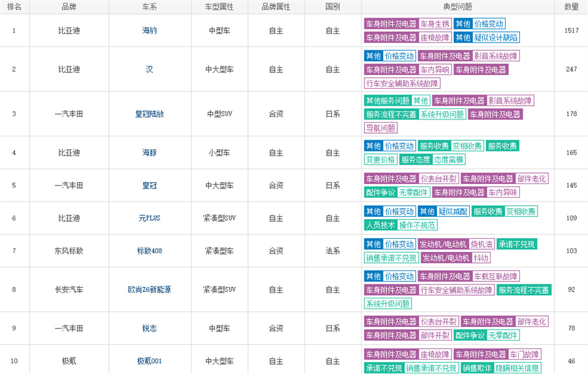Click the 疑似减配 issue tag

[453, 211]
